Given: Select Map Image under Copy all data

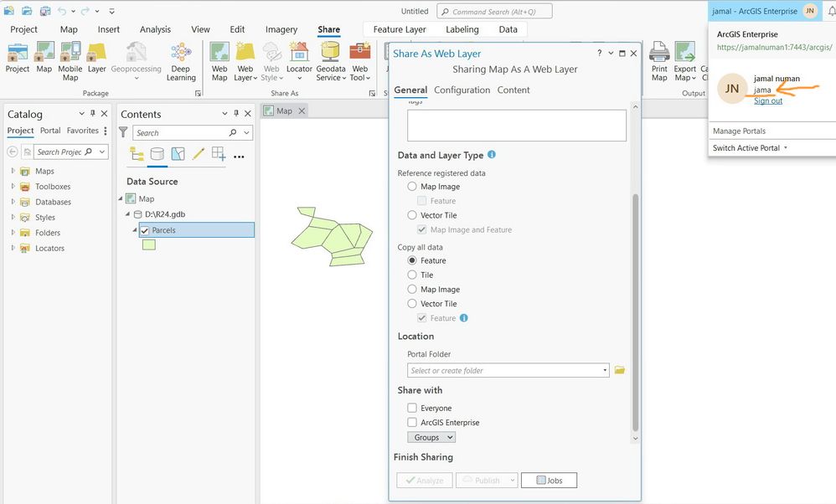Looking at the screenshot, I should [412, 290].
